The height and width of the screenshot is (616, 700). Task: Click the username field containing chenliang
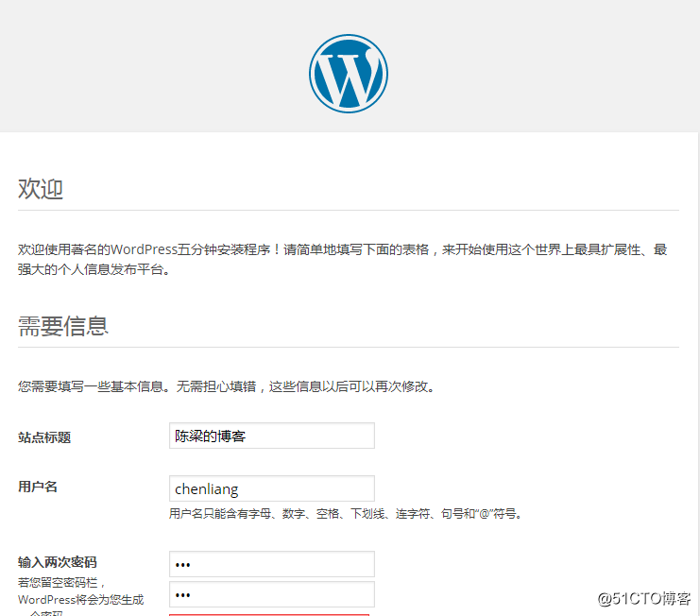272,488
